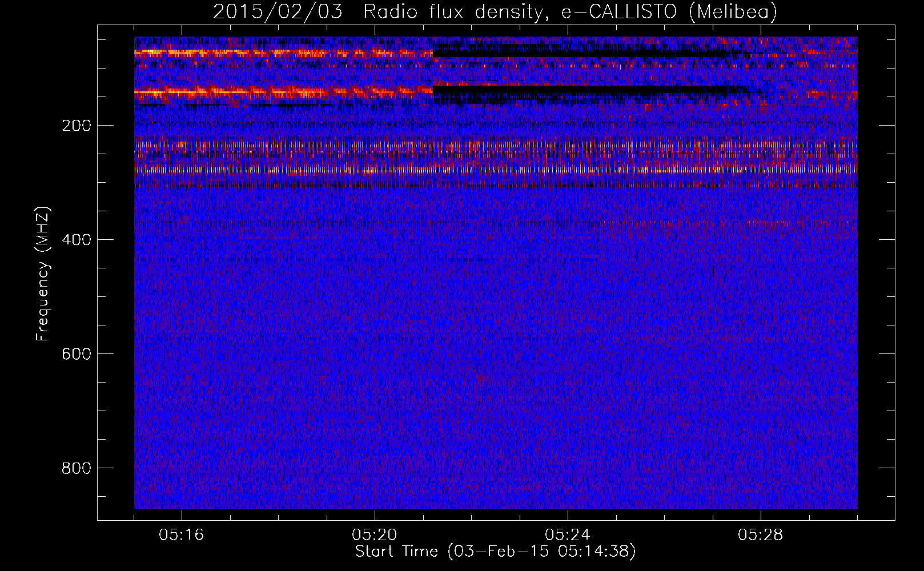The width and height of the screenshot is (924, 571).
Task: Click the plot title "Radio flux density, e-CALLISTO (Melibea)"
Action: [570, 12]
